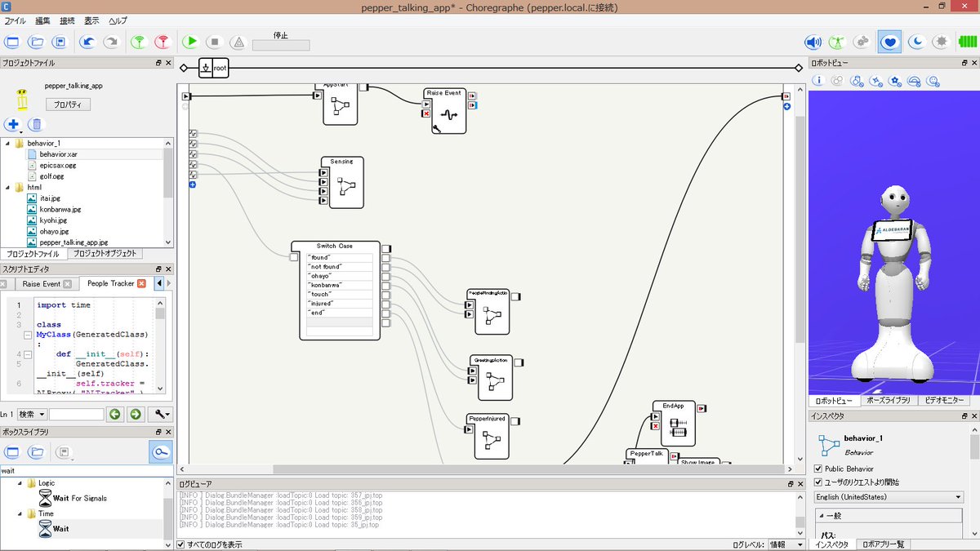Fold the MyClass code block in the script editor
Screen dimensions: 980x551
click(x=28, y=335)
